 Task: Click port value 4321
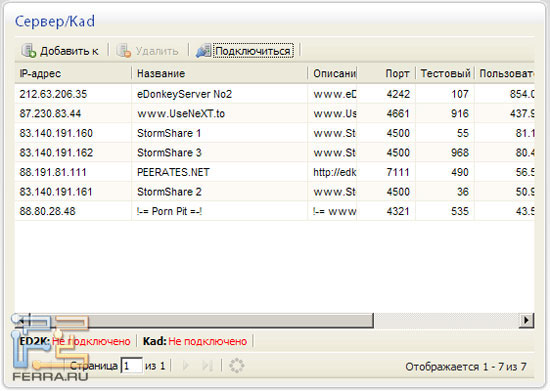(398, 211)
